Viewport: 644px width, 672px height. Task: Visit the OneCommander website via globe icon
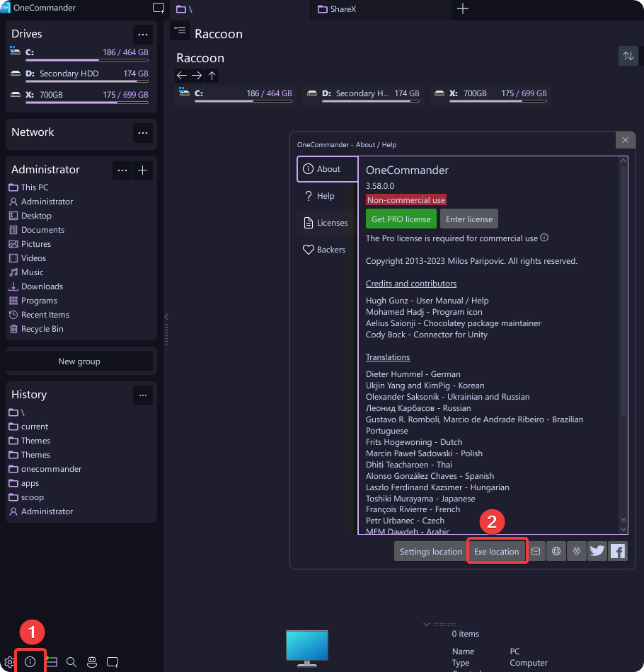click(x=556, y=551)
